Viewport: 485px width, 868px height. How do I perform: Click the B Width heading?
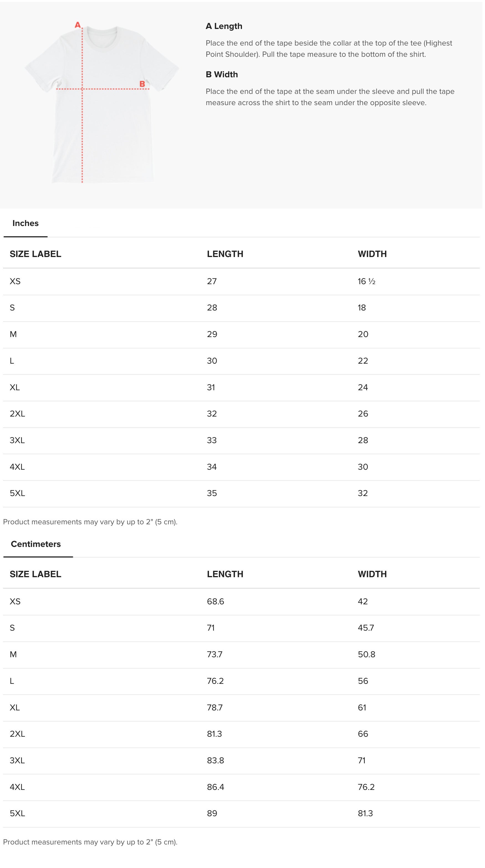click(x=222, y=75)
